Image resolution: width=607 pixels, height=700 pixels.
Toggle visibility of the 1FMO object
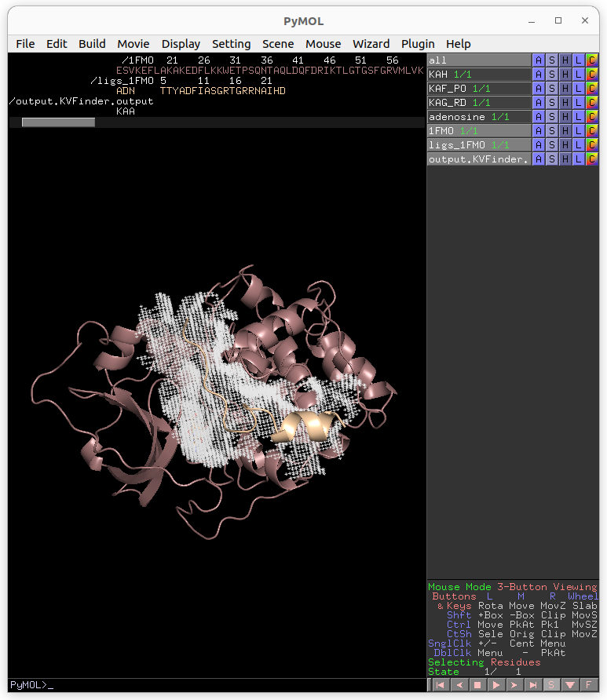(x=479, y=131)
